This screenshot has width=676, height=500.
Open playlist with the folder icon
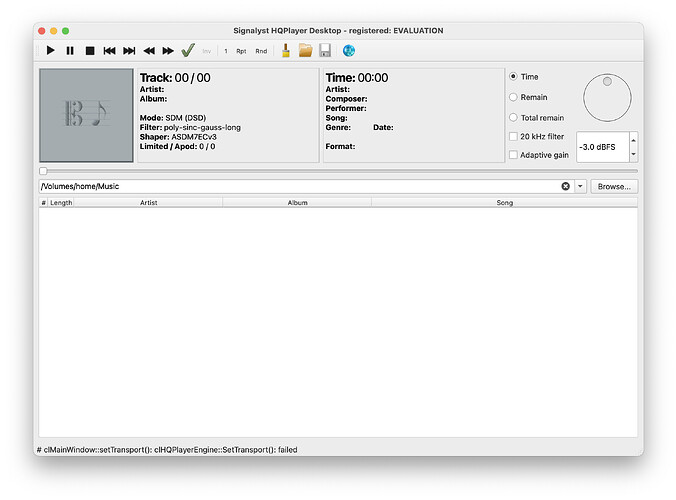pyautogui.click(x=305, y=50)
